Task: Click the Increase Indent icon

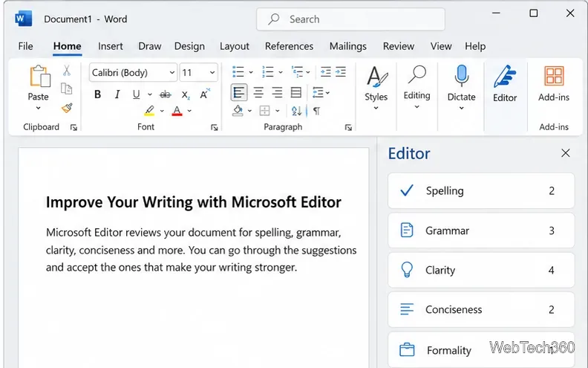Action: coord(341,71)
